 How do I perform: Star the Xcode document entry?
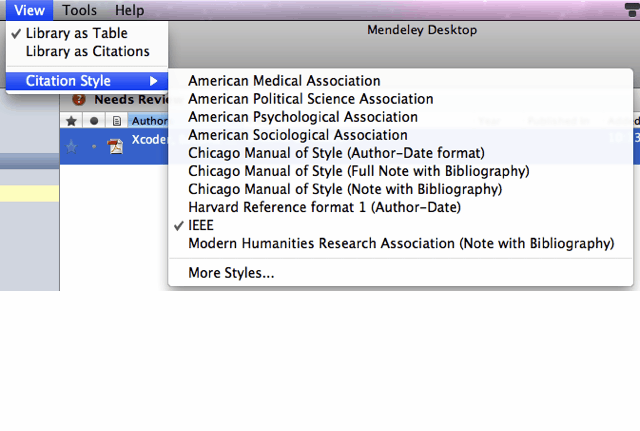(x=71, y=146)
